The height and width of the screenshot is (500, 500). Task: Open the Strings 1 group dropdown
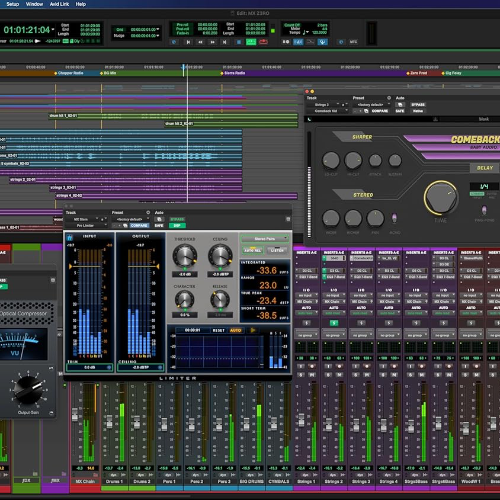(307, 335)
